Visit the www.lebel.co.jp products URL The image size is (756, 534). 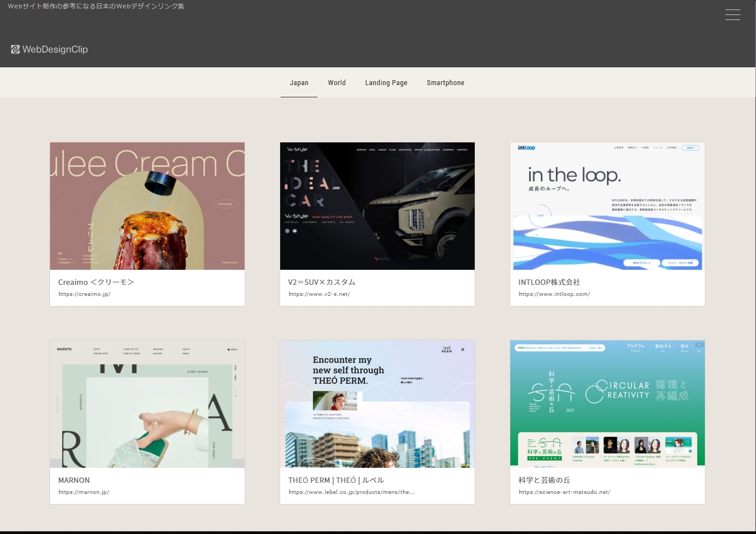click(352, 492)
